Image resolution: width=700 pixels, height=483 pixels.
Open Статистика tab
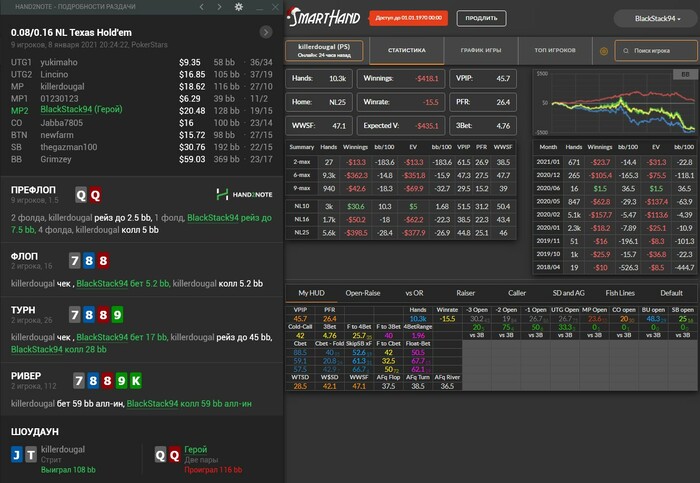coord(407,50)
